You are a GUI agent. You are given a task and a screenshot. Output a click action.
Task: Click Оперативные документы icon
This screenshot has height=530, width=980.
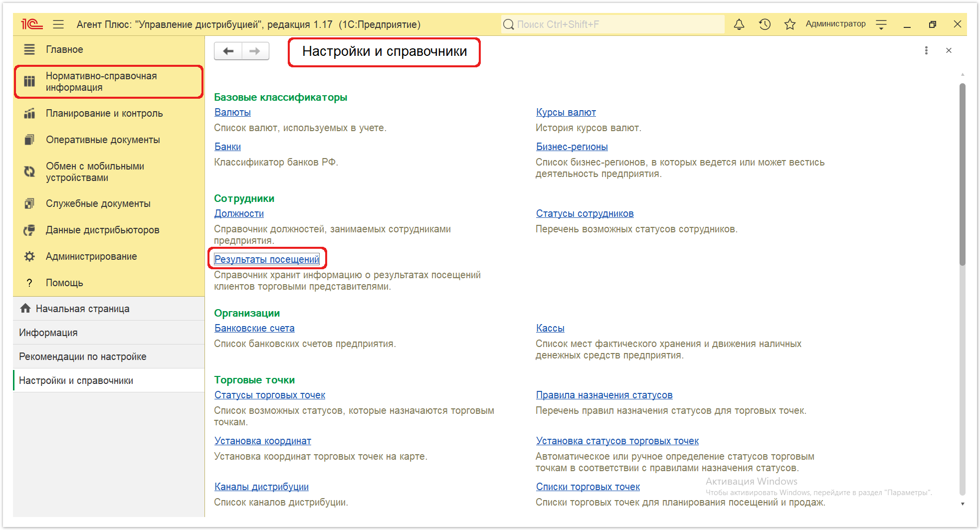(x=29, y=140)
